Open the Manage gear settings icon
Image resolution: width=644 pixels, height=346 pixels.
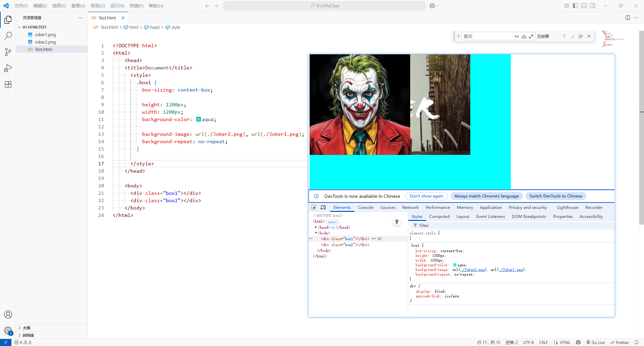coord(8,331)
